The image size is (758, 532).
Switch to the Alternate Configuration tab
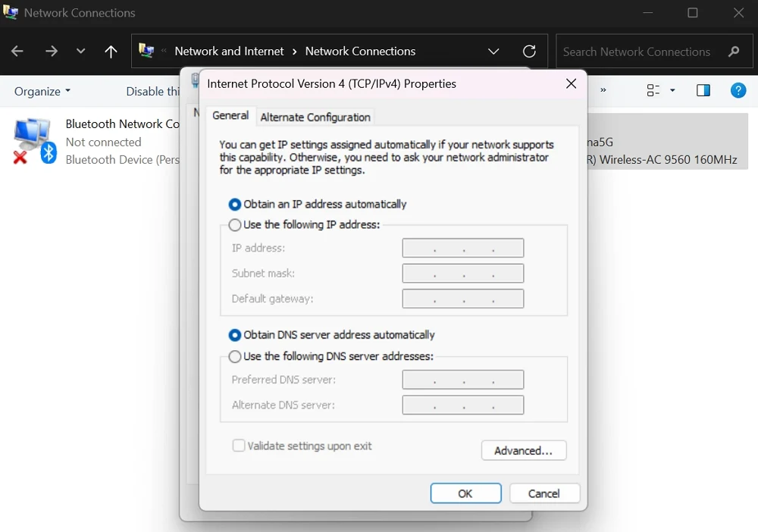pos(315,117)
